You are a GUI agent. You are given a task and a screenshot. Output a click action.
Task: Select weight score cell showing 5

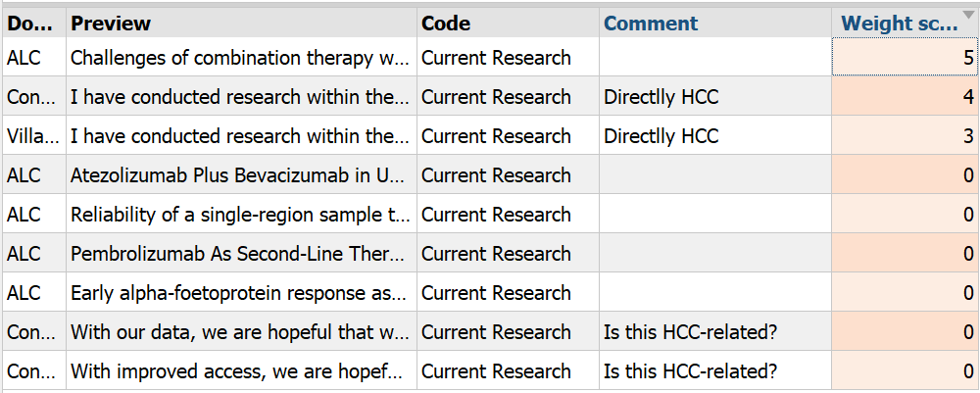click(x=906, y=58)
